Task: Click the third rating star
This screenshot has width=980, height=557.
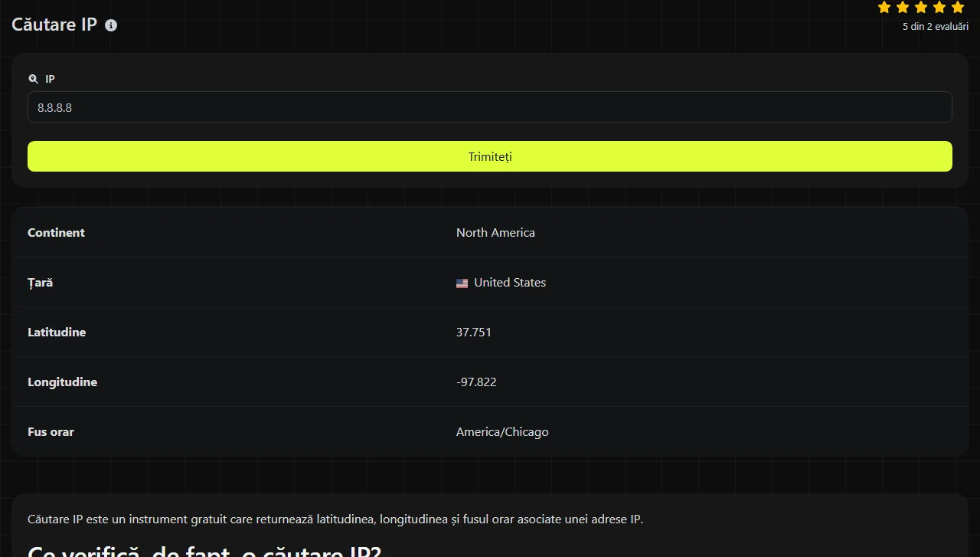Action: [921, 8]
